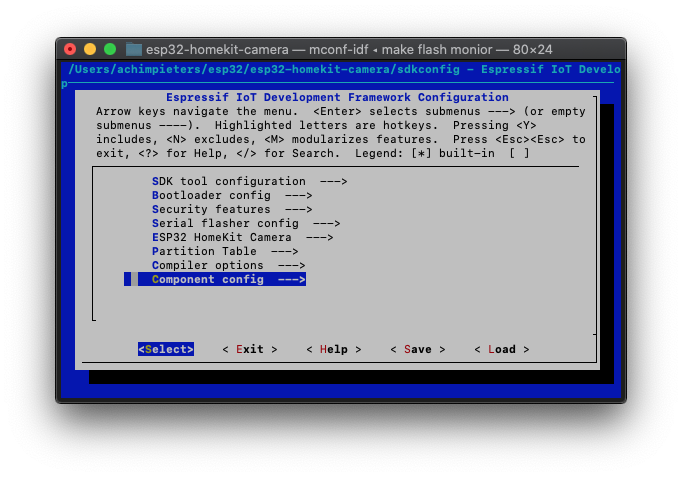The height and width of the screenshot is (477, 682).
Task: Click the Exit button
Action: (250, 349)
